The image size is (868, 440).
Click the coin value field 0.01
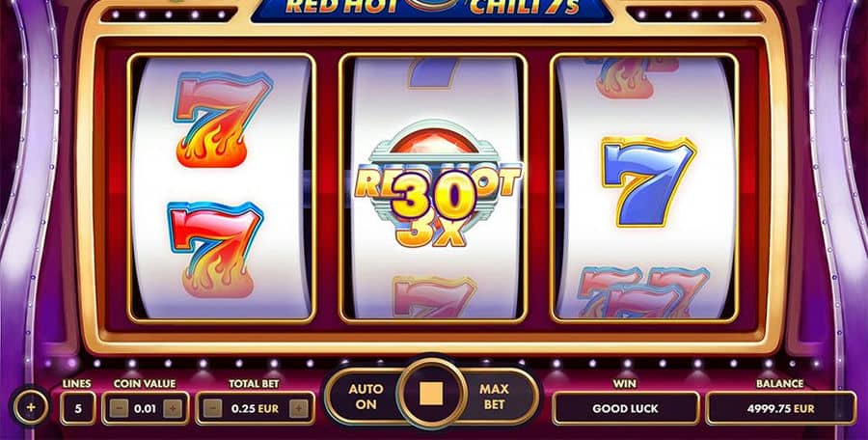click(145, 409)
